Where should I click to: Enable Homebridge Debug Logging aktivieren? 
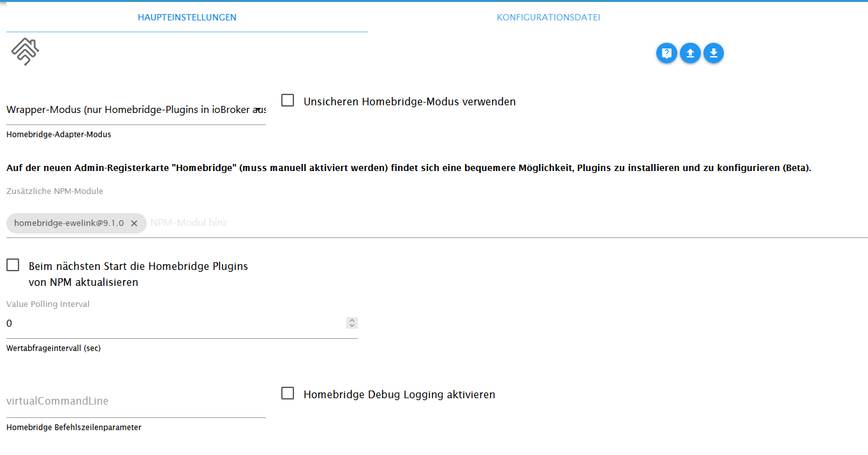tap(288, 394)
